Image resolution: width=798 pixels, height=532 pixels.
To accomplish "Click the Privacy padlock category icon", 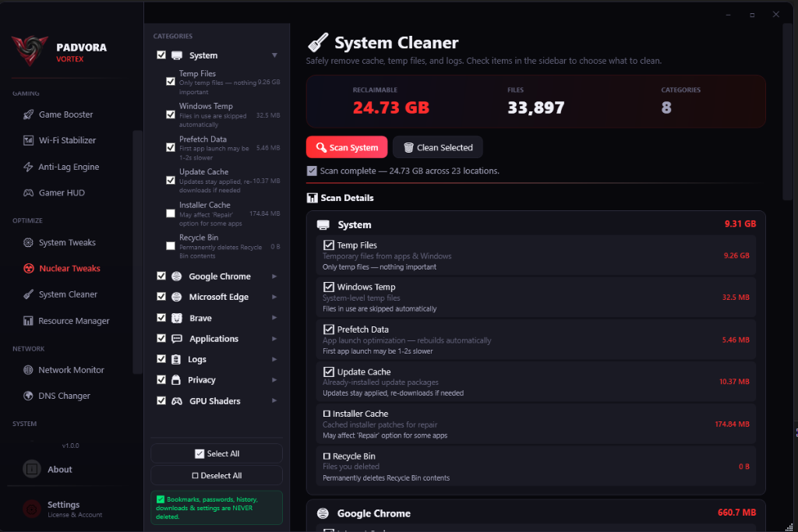I will pyautogui.click(x=176, y=380).
